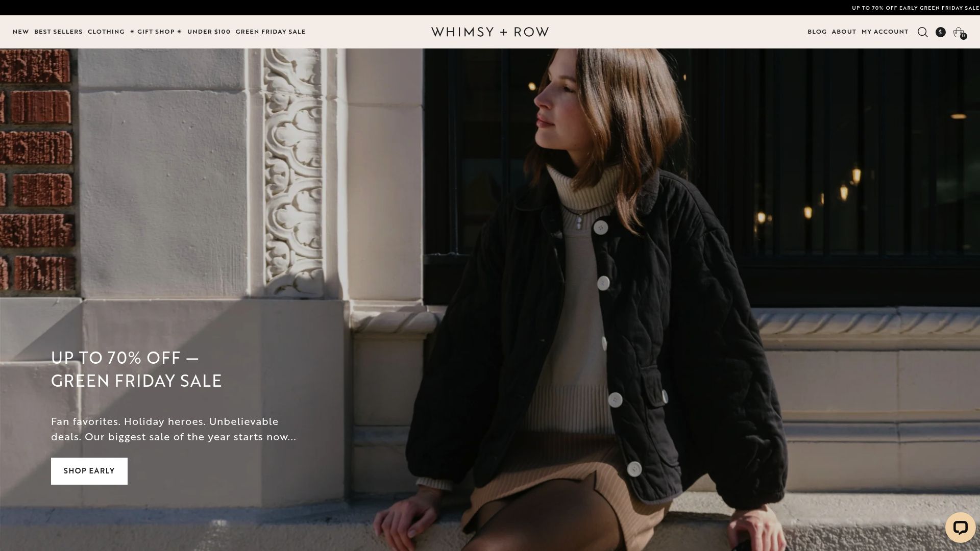This screenshot has height=551, width=980.
Task: Open the CLOTHING menu item
Action: point(106,31)
